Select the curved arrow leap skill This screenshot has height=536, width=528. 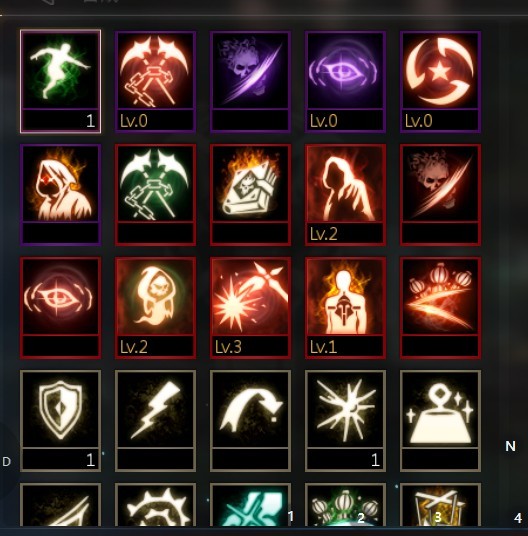click(x=251, y=420)
